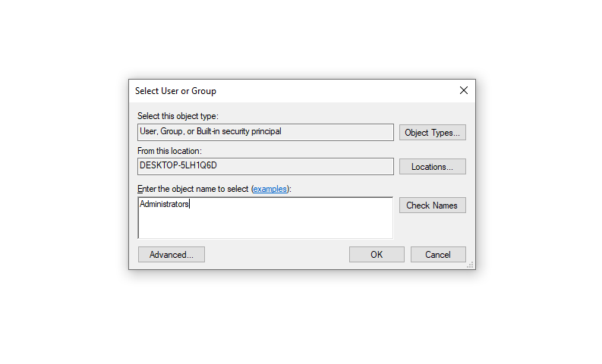Click the Locations button
This screenshot has width=602, height=364.
432,167
